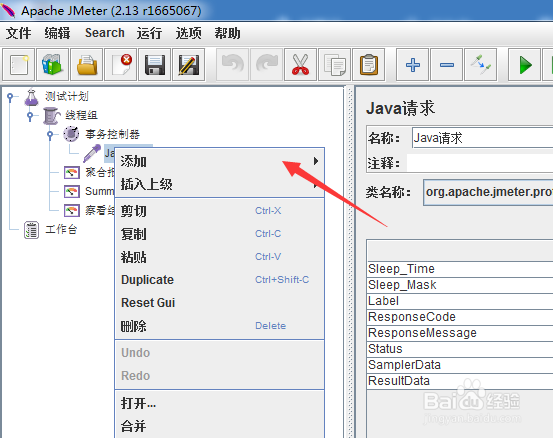Click the Close test plan toolbar icon
This screenshot has height=438, width=553.
[121, 65]
